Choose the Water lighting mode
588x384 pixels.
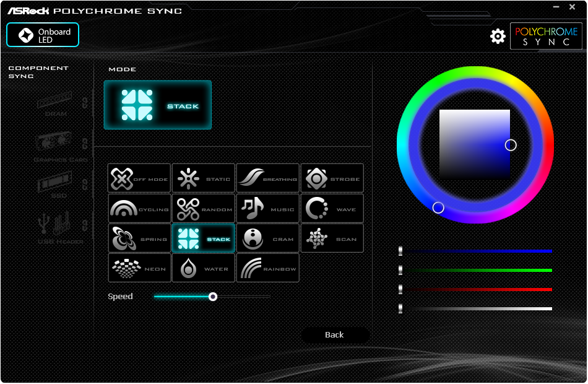203,268
